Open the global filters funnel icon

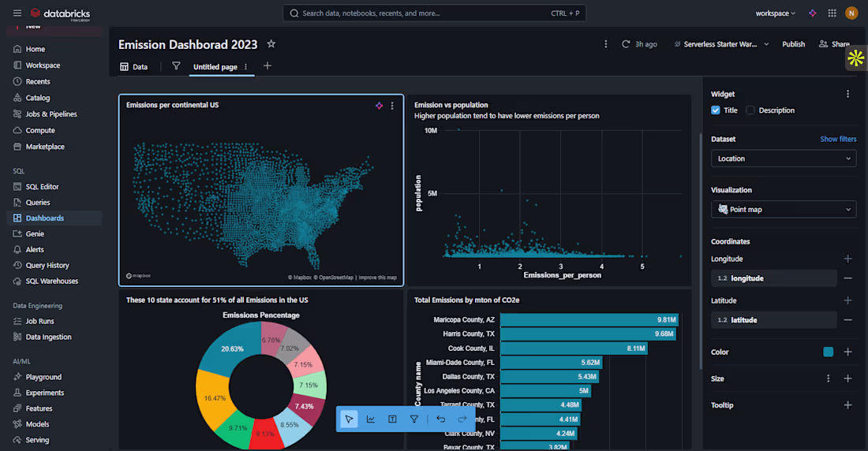click(x=176, y=66)
